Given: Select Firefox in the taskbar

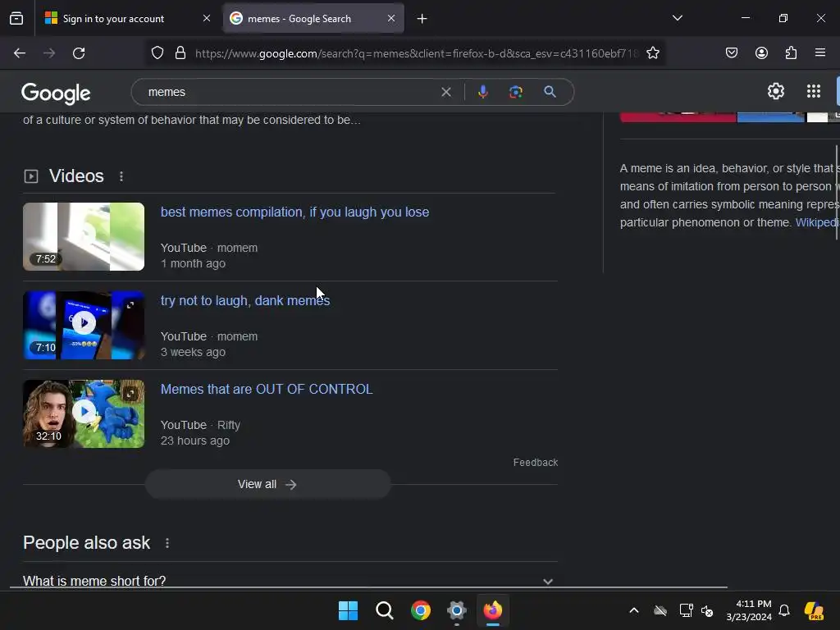Looking at the screenshot, I should click(x=493, y=610).
